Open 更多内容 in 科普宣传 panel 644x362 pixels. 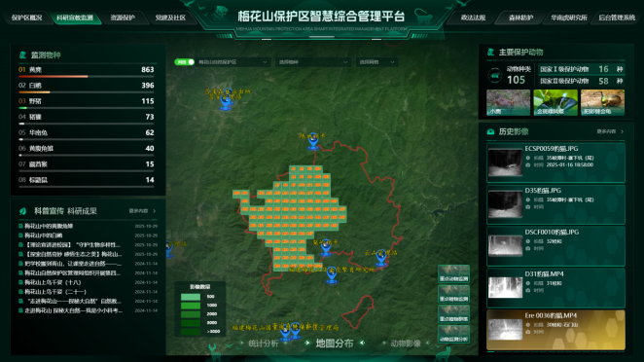[142, 211]
